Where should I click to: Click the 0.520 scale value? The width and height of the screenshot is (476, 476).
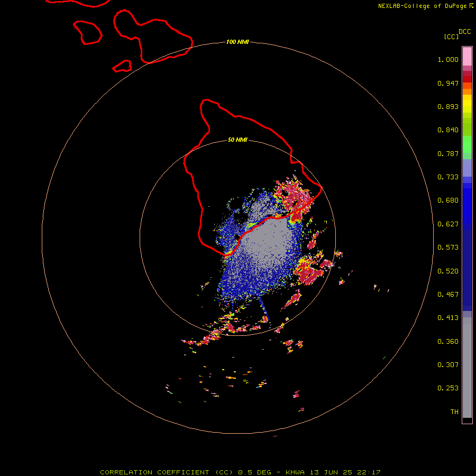point(448,271)
